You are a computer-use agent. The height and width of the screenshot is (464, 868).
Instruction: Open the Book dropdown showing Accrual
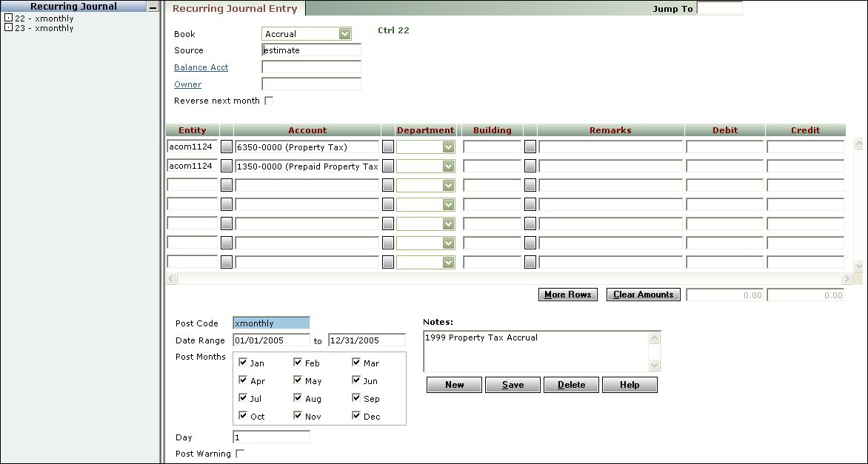click(345, 33)
